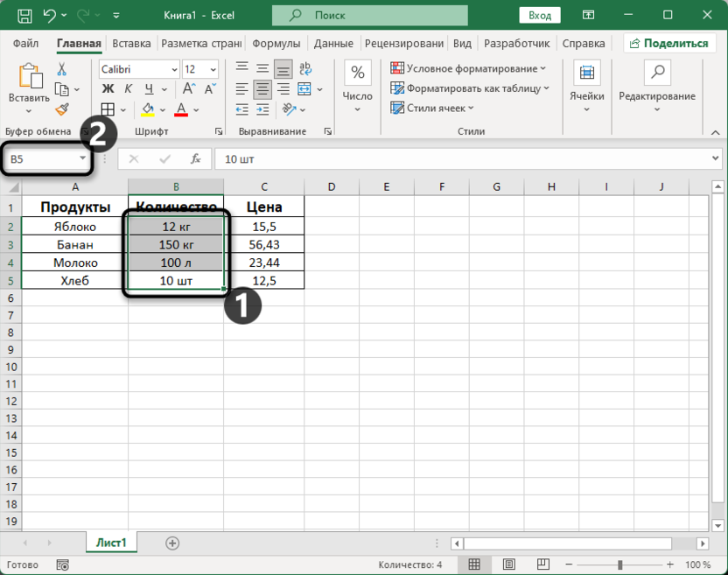Switch to the Вставка tab

131,44
